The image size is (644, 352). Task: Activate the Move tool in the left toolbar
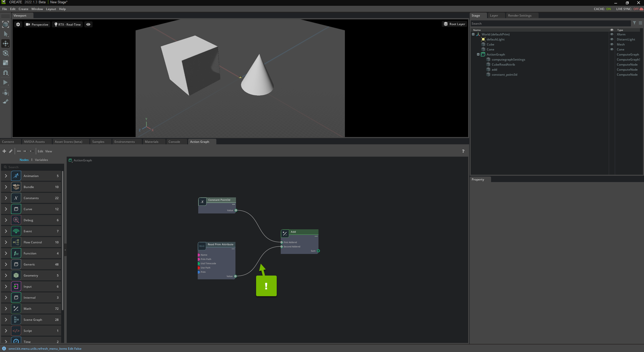pos(6,43)
